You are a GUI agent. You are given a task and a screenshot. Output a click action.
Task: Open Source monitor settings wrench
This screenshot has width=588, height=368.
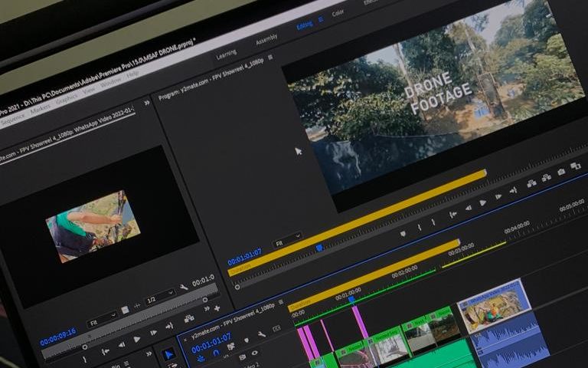(x=184, y=287)
